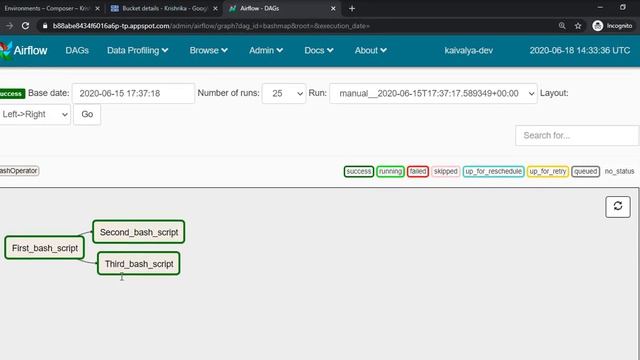
Task: Click the failed status legend box
Action: pos(418,171)
